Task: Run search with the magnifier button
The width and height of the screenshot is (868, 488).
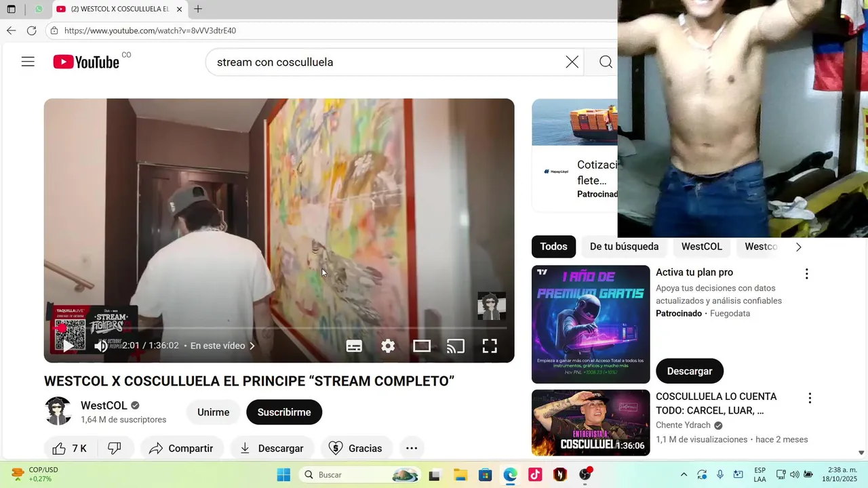Action: [x=606, y=62]
